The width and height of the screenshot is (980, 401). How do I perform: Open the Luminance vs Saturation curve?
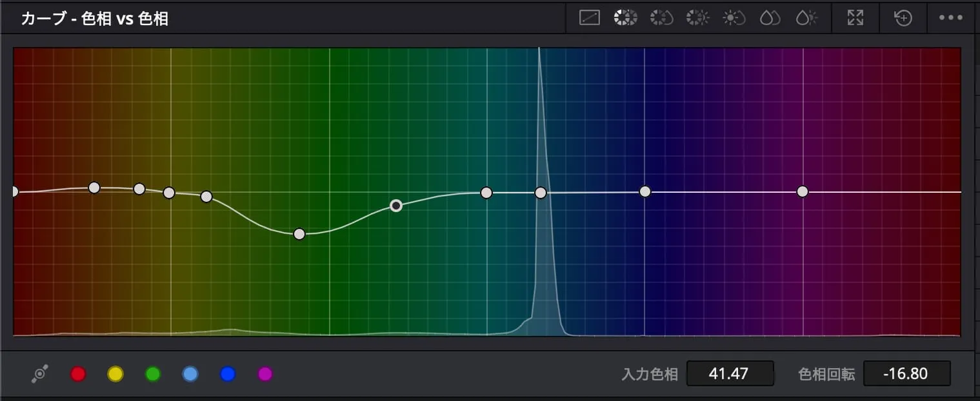coord(734,18)
